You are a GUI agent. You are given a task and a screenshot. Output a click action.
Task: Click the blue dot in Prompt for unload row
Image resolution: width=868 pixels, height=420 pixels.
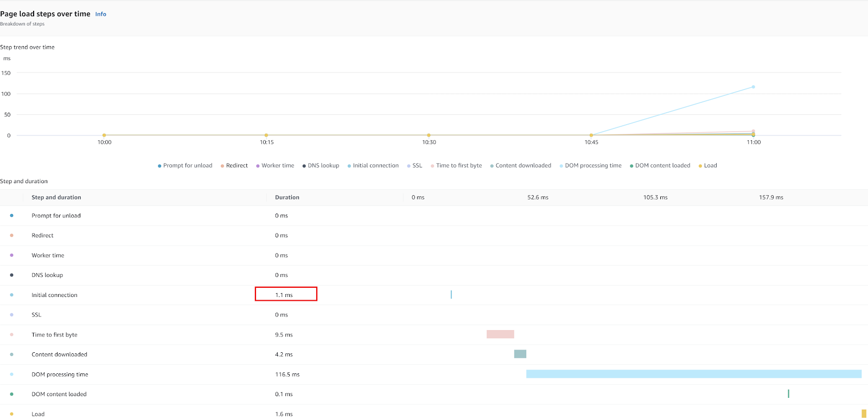[11, 216]
